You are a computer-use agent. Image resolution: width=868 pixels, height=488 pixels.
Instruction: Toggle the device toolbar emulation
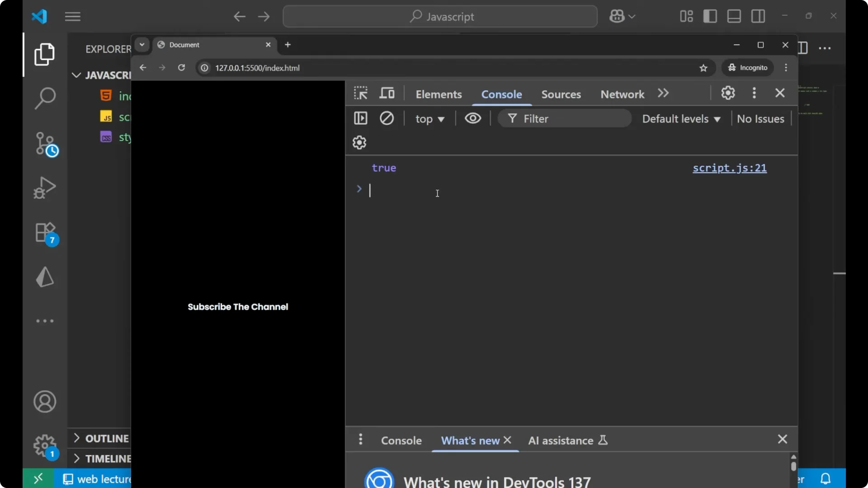point(387,93)
